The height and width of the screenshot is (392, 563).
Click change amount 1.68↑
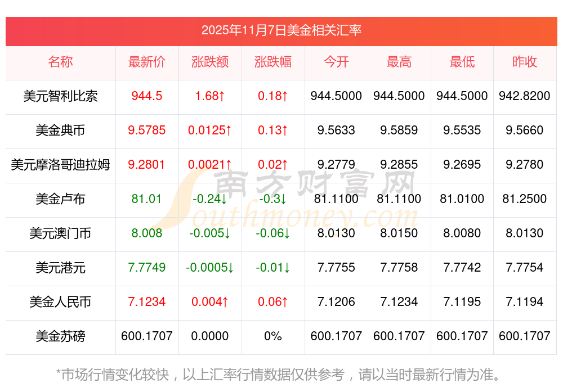tap(209, 96)
